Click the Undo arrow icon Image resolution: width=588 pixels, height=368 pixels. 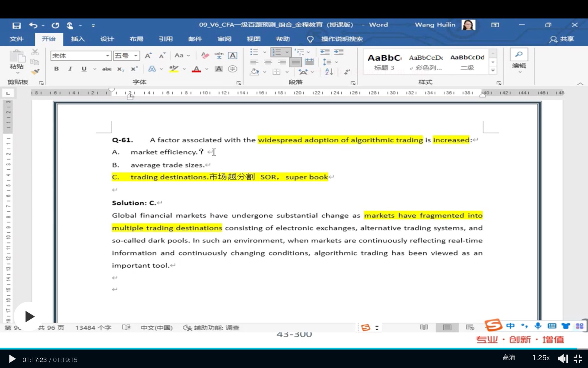(33, 26)
